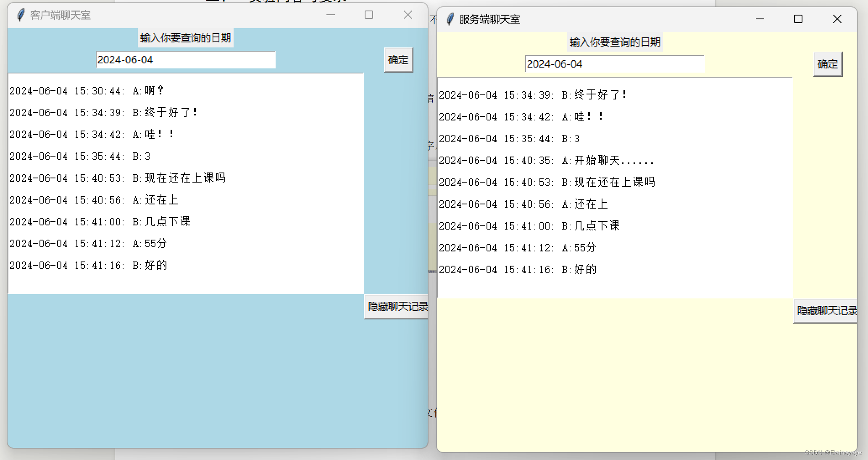Minimize the client chat window
The width and height of the screenshot is (868, 460).
(x=331, y=15)
